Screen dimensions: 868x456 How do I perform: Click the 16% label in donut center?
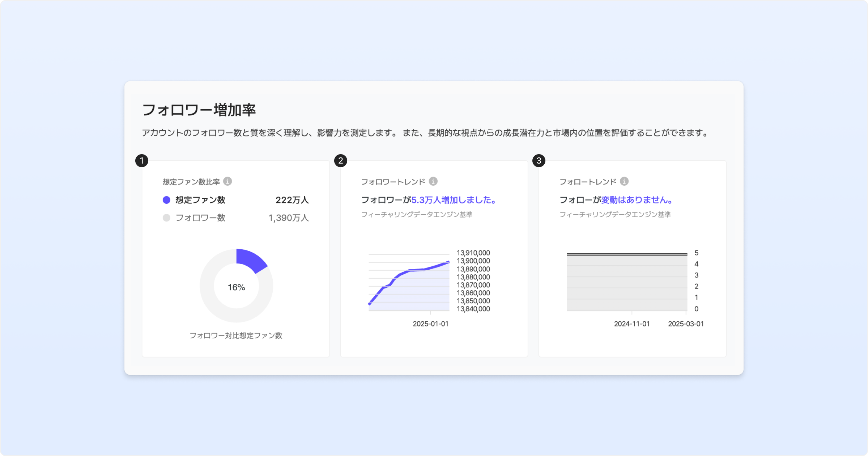point(236,287)
